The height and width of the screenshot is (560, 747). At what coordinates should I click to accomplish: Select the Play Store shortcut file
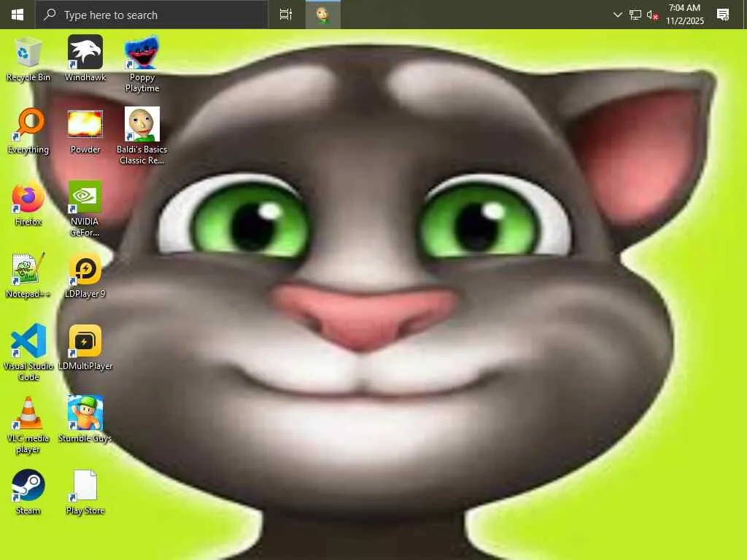[x=85, y=492]
